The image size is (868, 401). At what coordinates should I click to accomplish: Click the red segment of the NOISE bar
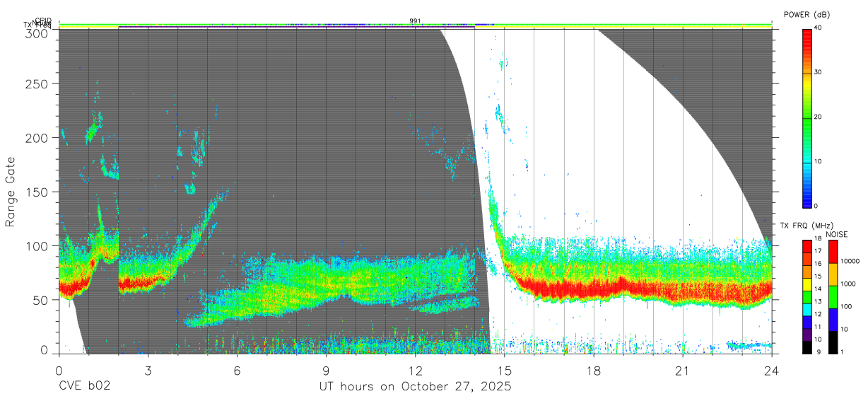tap(833, 252)
